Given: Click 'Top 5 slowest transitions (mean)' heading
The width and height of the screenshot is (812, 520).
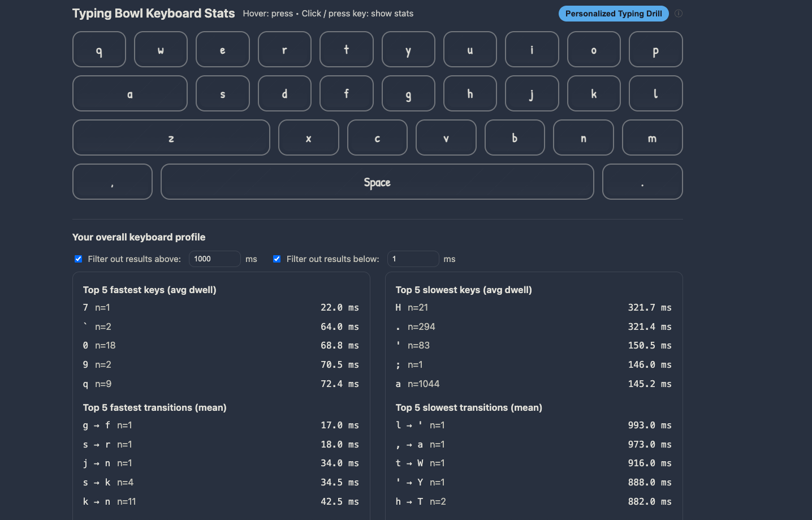Looking at the screenshot, I should pos(469,407).
